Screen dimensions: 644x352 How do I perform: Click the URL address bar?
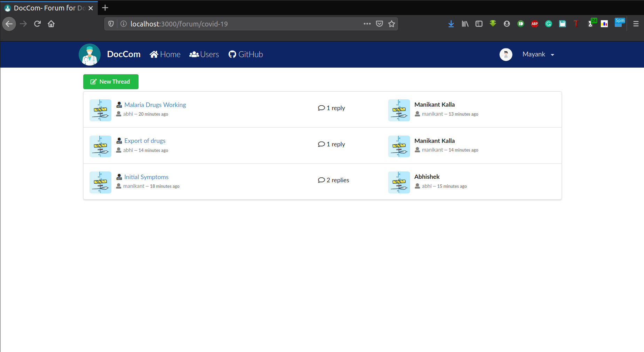tap(244, 24)
